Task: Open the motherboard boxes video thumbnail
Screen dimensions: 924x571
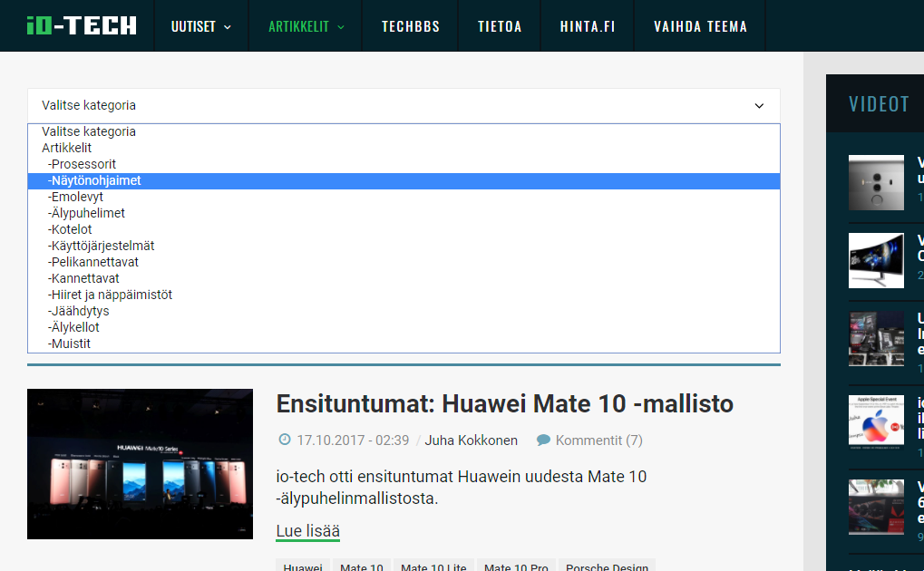Action: pos(876,339)
